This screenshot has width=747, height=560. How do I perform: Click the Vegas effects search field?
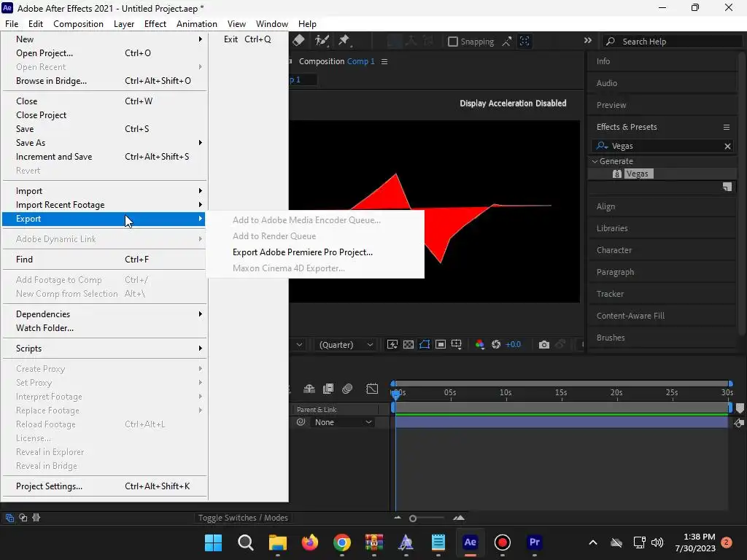(662, 146)
